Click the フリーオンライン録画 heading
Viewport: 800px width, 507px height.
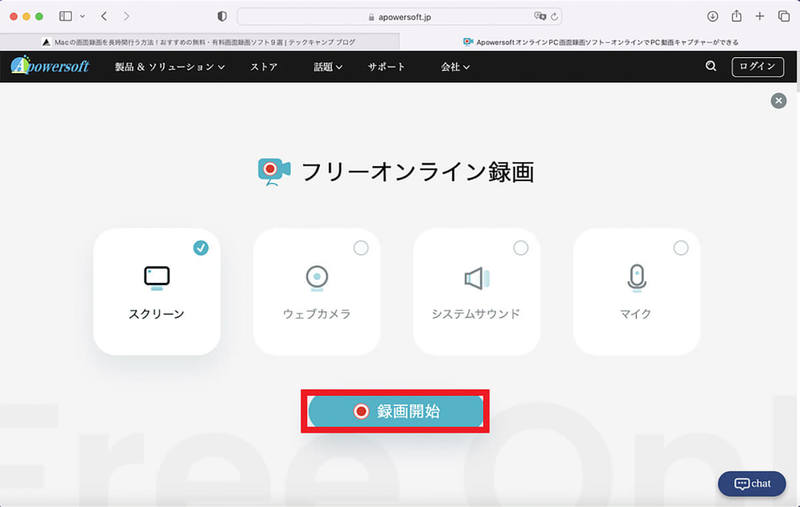417,172
